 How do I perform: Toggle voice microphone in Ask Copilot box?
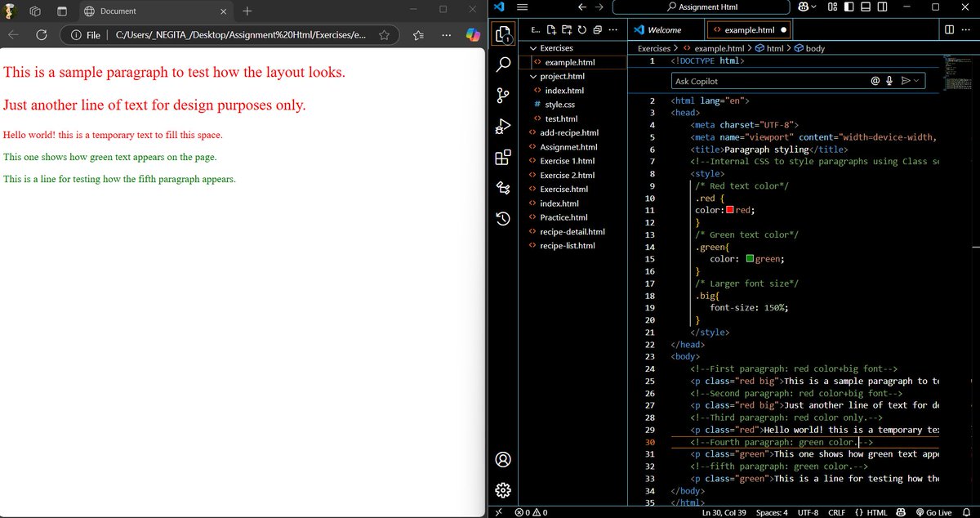[x=889, y=81]
